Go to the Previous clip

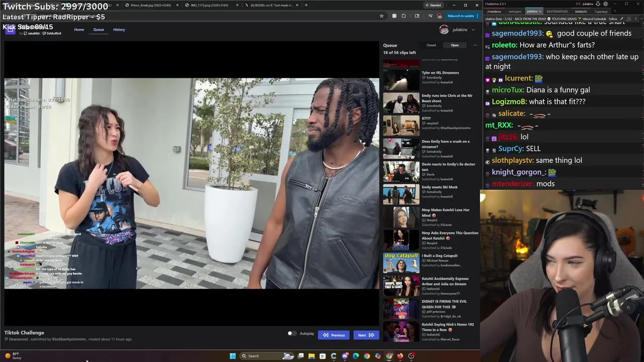coord(334,335)
